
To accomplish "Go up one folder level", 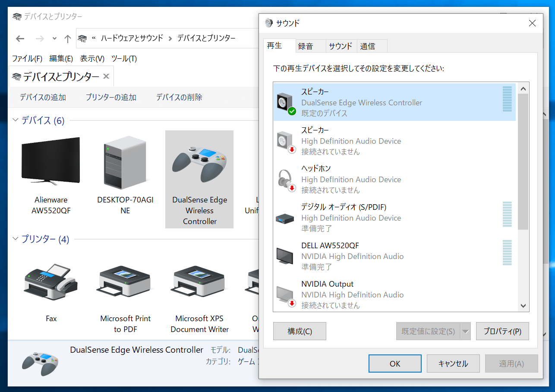I will 68,38.
